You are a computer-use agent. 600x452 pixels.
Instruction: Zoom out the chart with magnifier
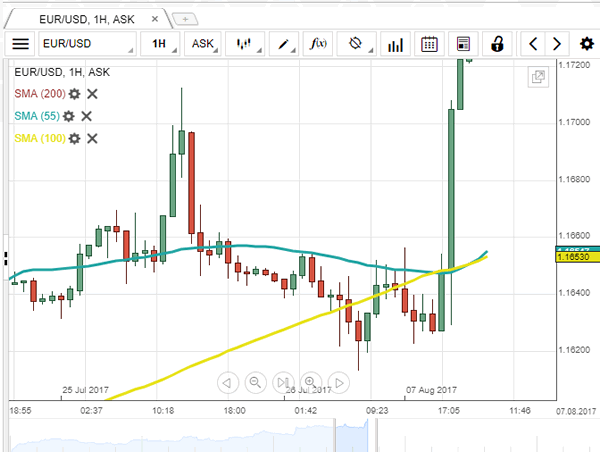[256, 383]
